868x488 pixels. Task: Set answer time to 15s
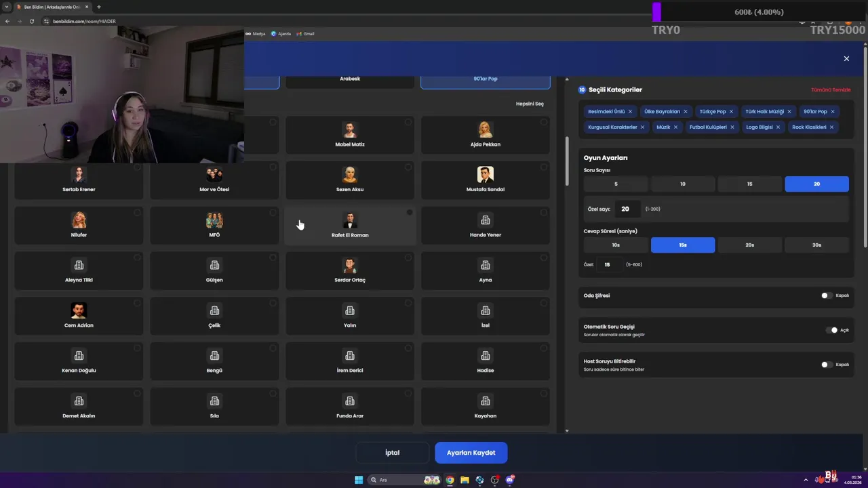pyautogui.click(x=683, y=245)
